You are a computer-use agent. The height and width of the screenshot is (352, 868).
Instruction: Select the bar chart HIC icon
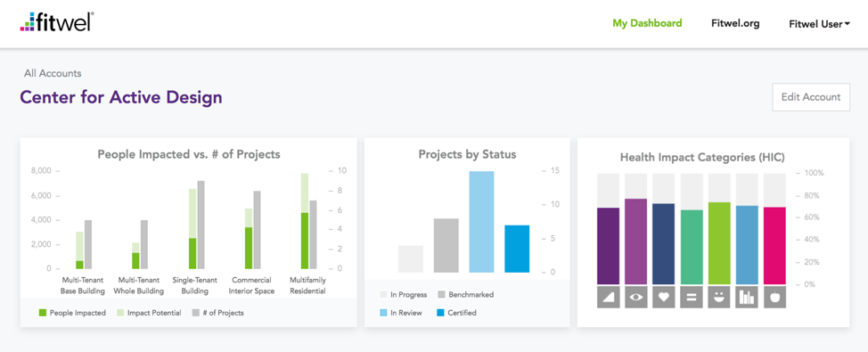coord(747,298)
